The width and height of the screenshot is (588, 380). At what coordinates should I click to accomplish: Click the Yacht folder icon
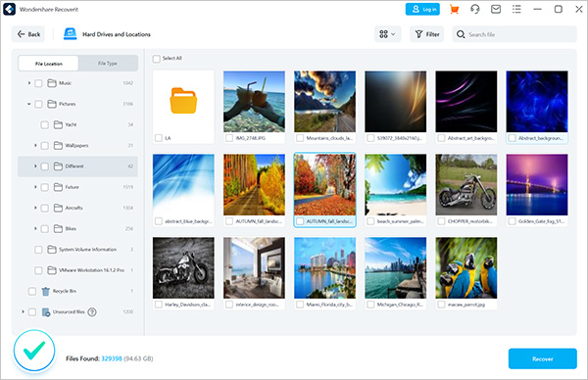click(58, 124)
